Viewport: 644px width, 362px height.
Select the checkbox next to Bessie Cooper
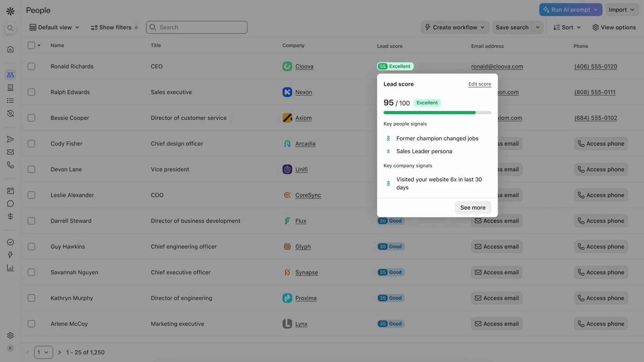tap(31, 118)
